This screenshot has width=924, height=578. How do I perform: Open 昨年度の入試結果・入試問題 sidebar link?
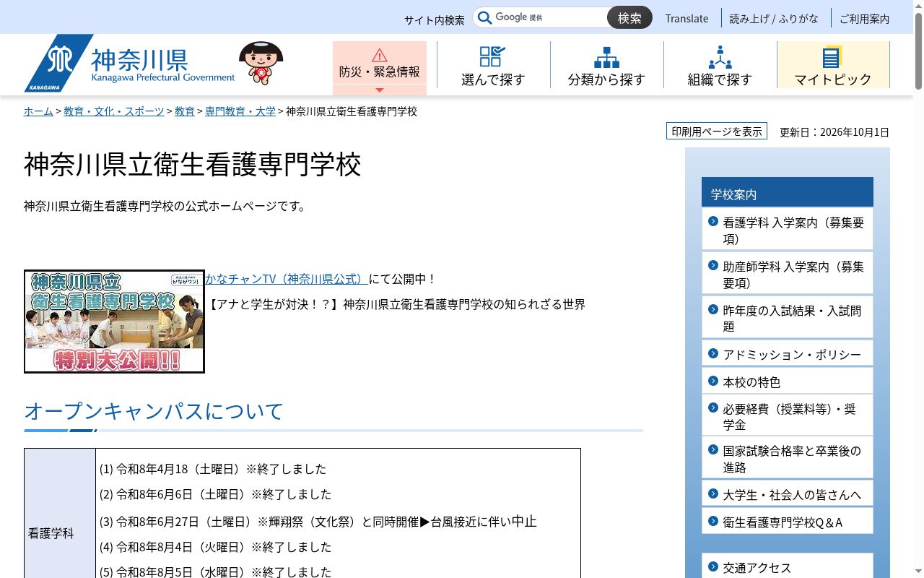[x=788, y=318]
